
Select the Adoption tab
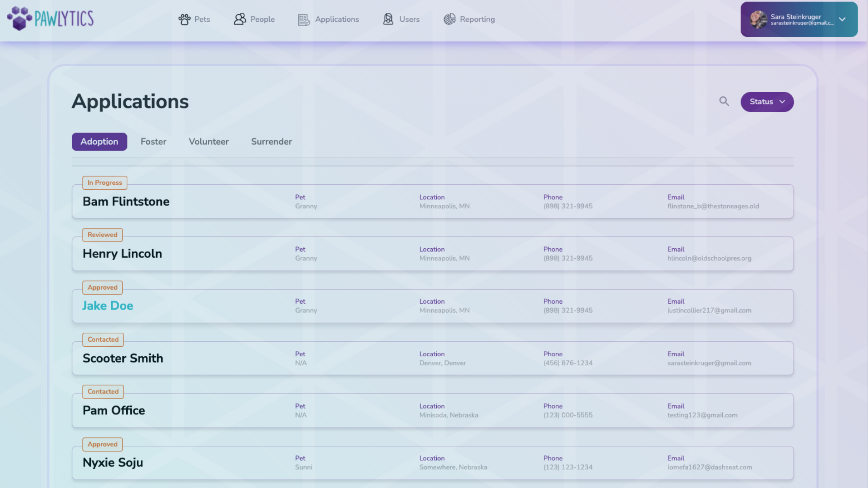click(x=99, y=142)
